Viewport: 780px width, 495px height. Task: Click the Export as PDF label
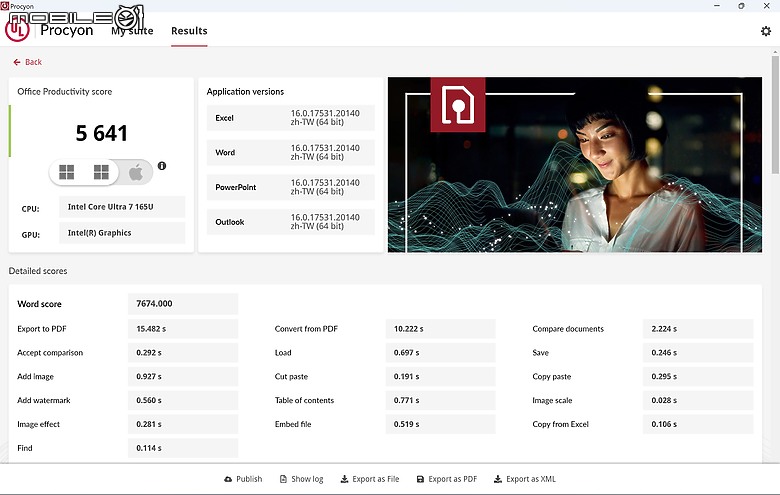pyautogui.click(x=453, y=479)
